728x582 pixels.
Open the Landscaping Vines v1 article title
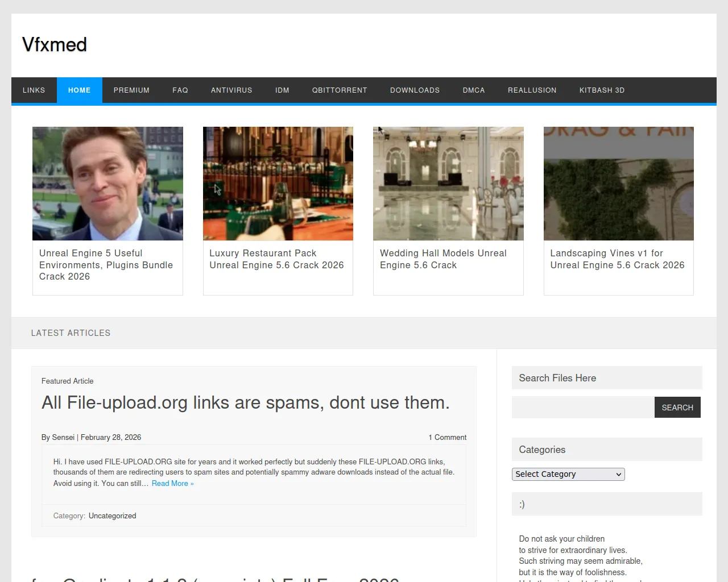[617, 259]
